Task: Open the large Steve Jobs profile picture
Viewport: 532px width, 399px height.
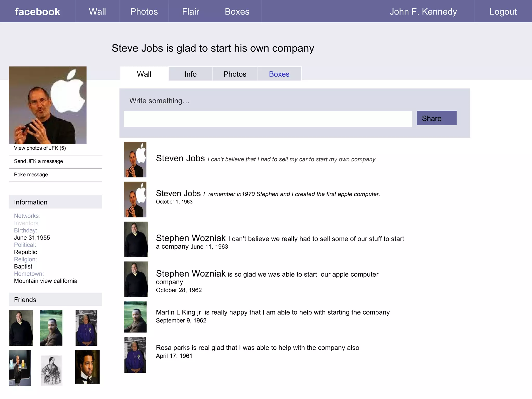Action: click(48, 105)
